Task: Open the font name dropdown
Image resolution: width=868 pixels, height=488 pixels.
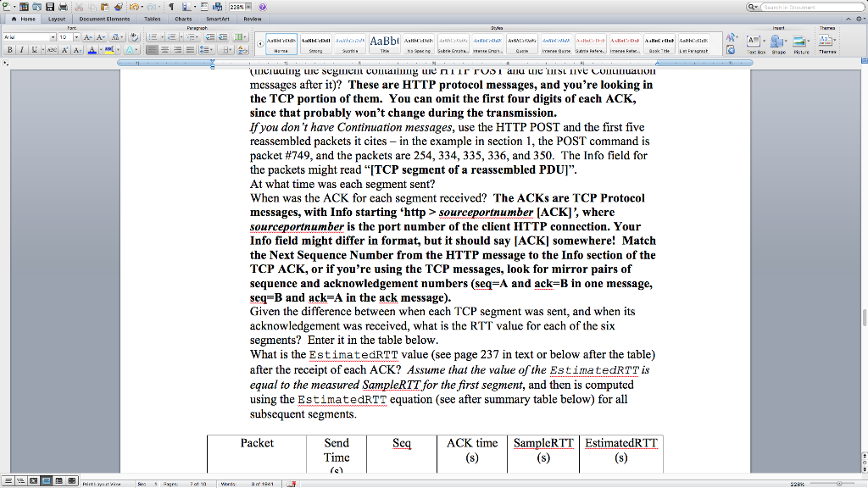Action: coord(53,37)
